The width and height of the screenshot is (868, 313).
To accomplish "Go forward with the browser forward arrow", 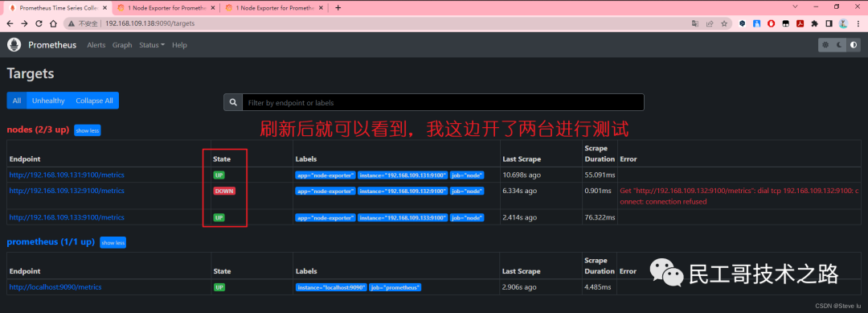I will [24, 24].
